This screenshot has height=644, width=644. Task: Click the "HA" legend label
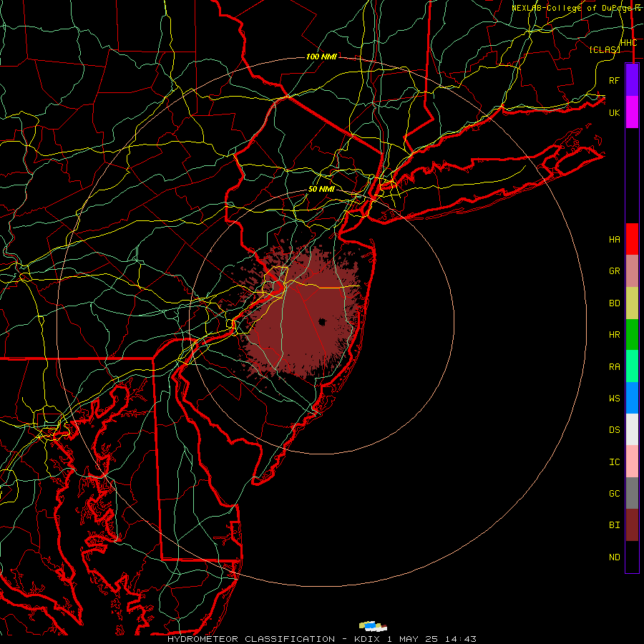coord(614,239)
